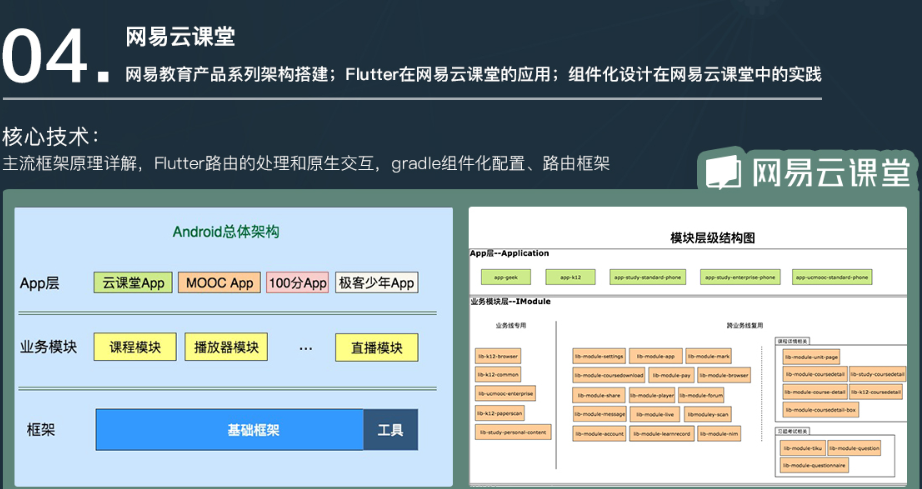Click the App层--Application heading
Screen dimensions: 922x489
tap(509, 253)
